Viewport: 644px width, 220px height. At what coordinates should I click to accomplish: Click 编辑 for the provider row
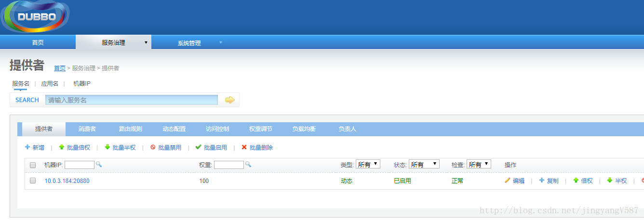pyautogui.click(x=519, y=181)
